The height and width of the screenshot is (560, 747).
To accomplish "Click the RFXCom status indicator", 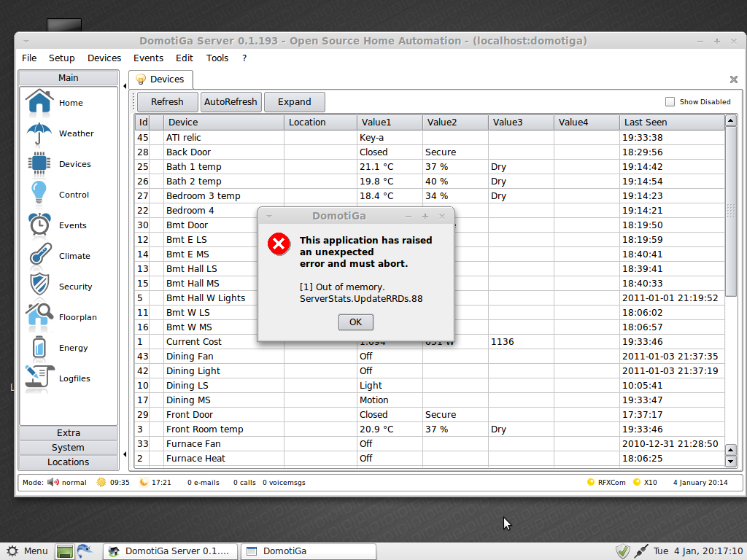I will [x=606, y=483].
